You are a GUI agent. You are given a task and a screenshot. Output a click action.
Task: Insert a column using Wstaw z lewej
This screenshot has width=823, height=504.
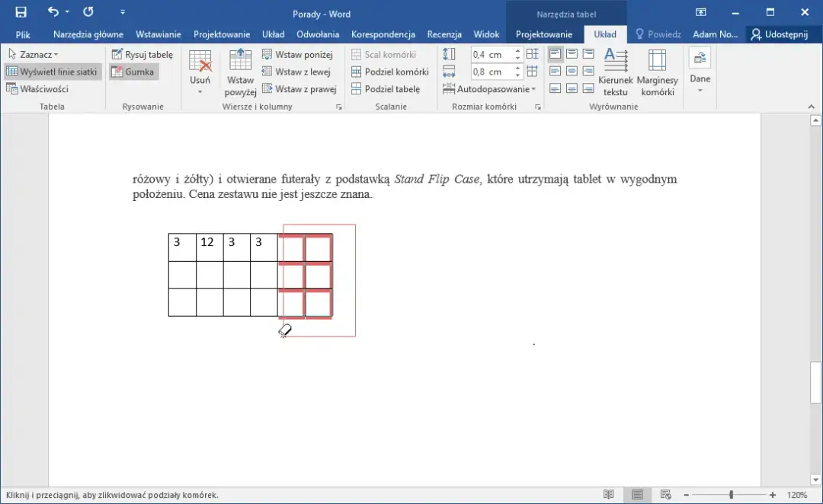(x=298, y=71)
